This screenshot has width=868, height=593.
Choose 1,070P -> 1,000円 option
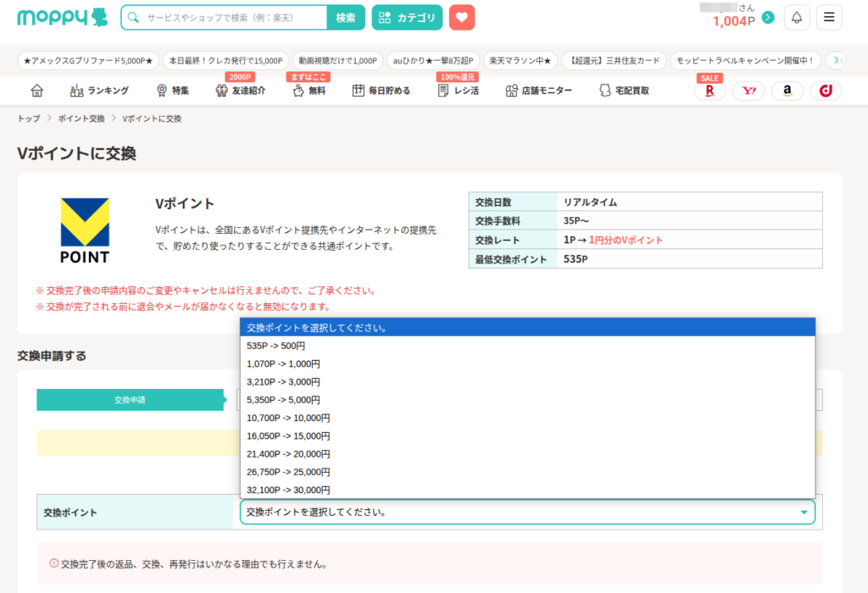click(x=283, y=363)
